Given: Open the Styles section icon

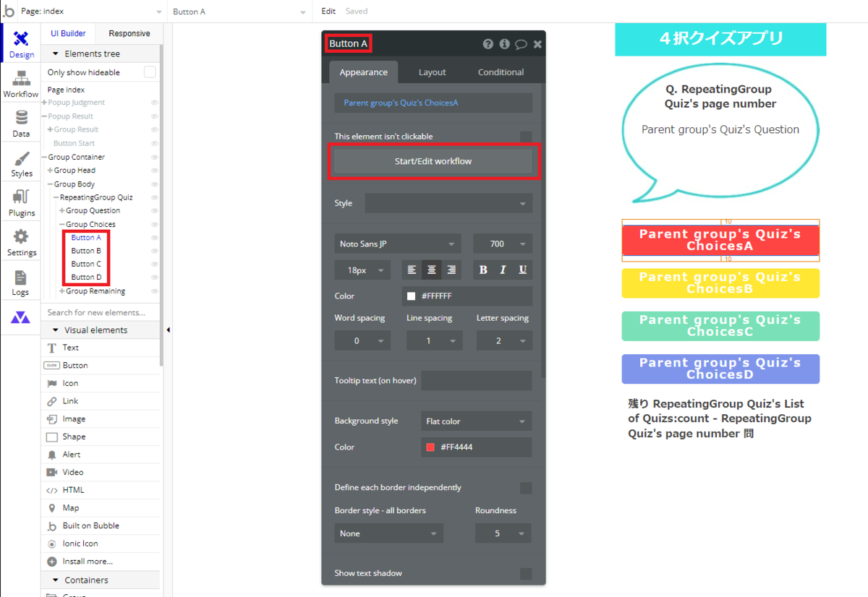Looking at the screenshot, I should (21, 163).
